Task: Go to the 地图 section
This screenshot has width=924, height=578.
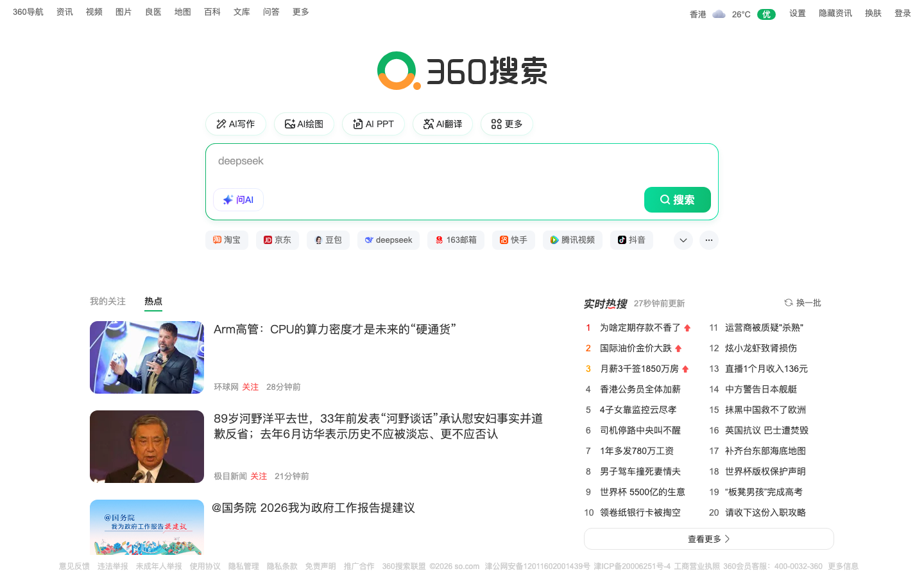Action: tap(183, 12)
